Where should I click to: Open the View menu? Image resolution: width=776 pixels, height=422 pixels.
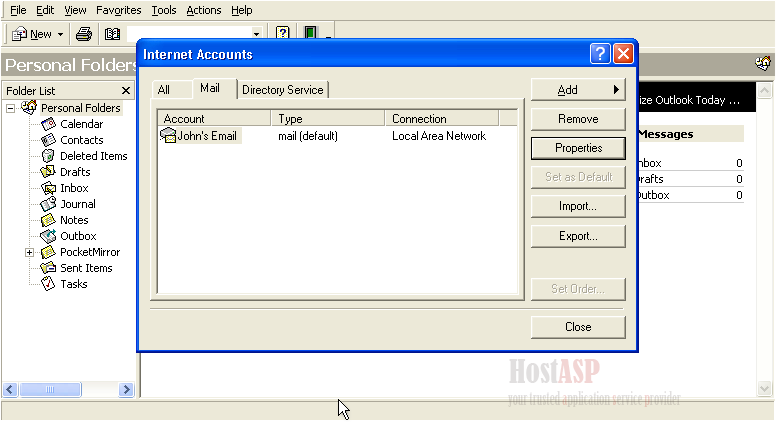(75, 10)
